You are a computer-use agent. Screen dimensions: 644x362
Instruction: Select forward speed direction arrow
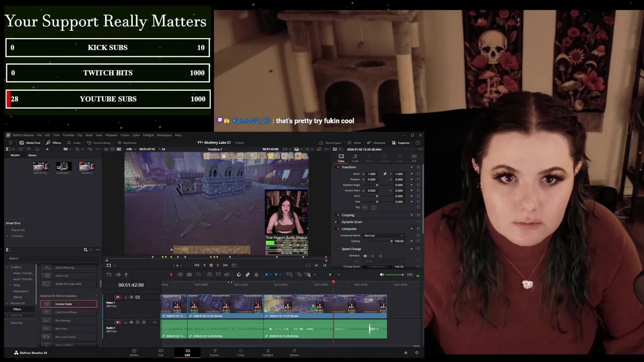(365, 256)
